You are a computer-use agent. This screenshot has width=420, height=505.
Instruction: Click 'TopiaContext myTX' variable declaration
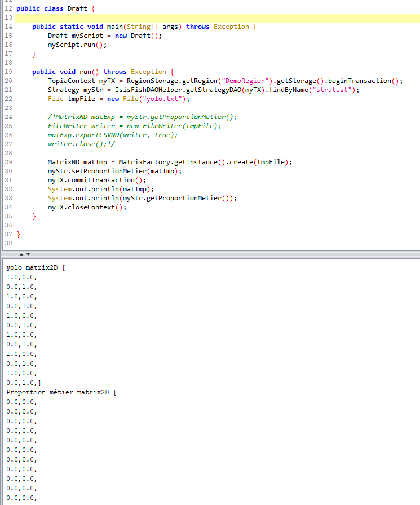81,81
